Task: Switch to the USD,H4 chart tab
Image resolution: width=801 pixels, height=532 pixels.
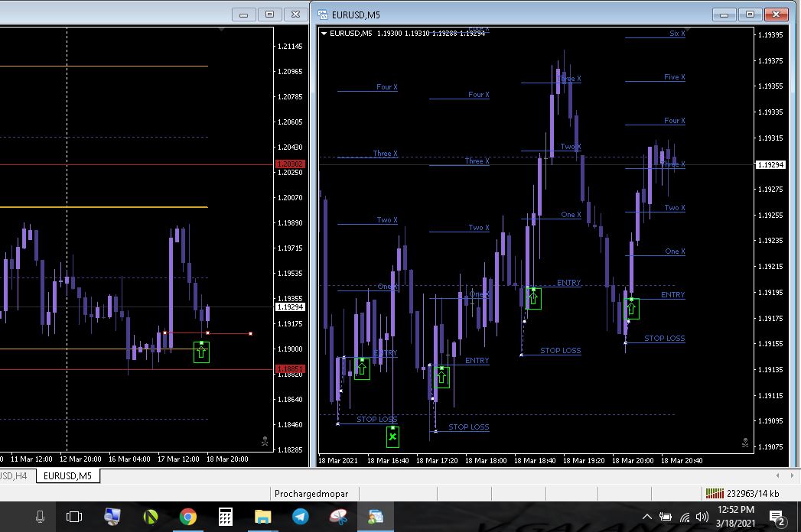Action: click(x=15, y=475)
